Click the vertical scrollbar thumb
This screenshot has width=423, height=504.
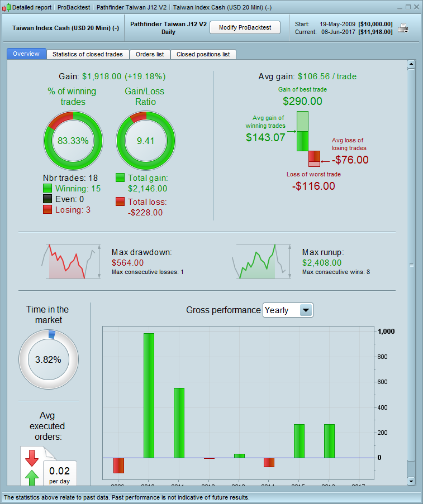point(411,265)
